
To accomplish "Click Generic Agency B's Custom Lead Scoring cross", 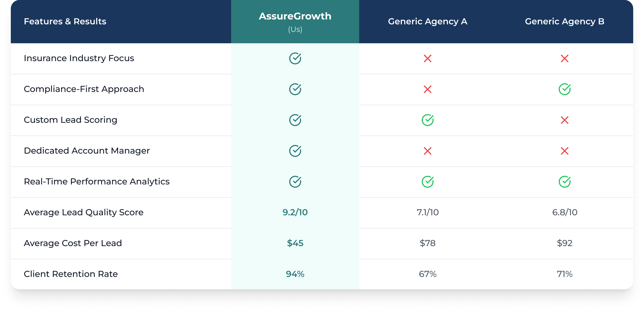I will pos(565,120).
